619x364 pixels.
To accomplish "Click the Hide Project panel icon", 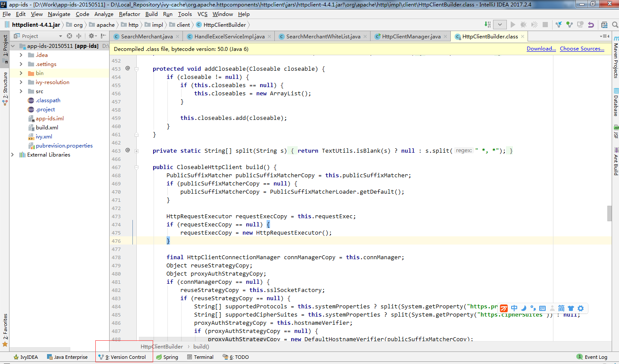I will [104, 36].
